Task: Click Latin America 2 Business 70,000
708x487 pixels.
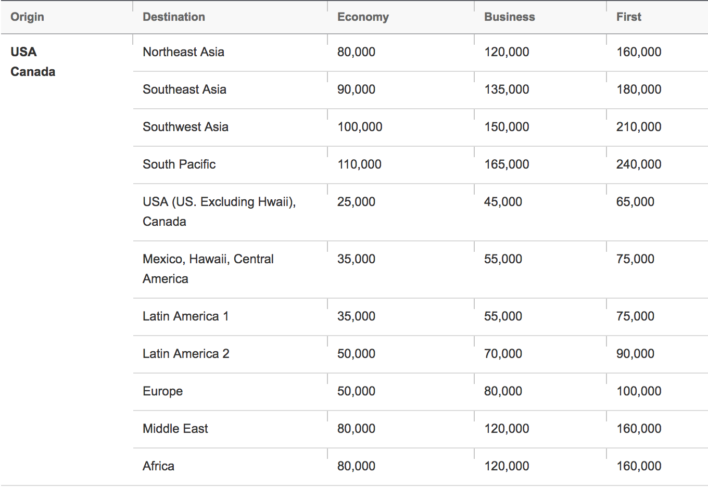Action: (503, 354)
